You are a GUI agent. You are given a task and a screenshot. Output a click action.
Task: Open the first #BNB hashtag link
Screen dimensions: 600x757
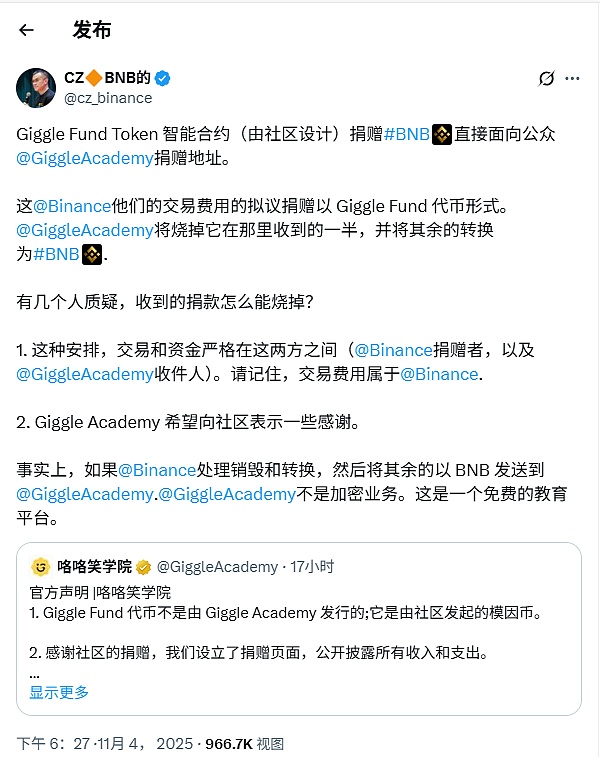tap(406, 134)
